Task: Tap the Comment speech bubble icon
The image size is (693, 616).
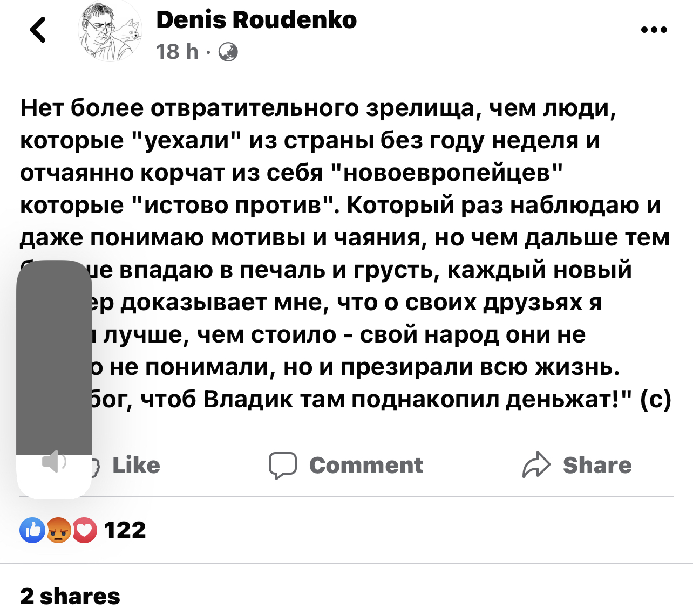Action: point(283,466)
